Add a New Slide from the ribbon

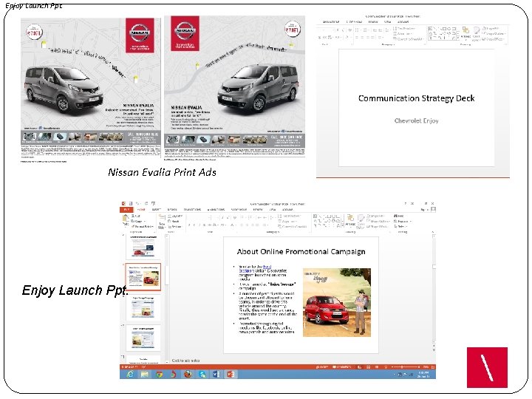click(x=162, y=221)
